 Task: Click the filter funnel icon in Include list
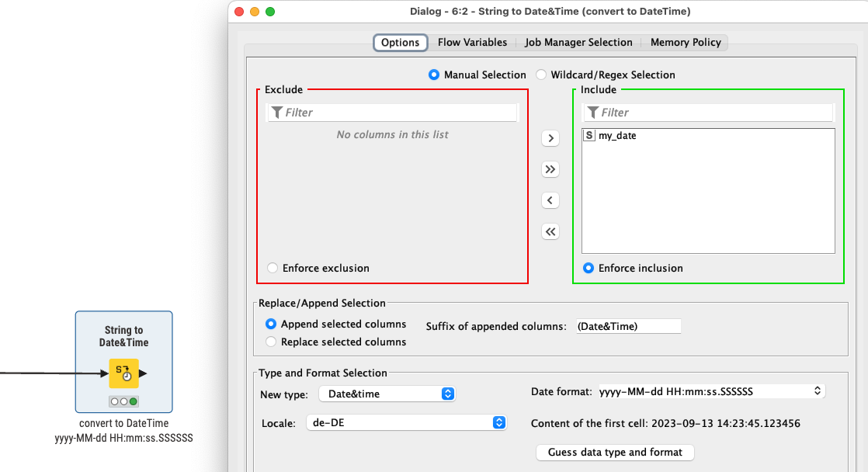tap(593, 113)
